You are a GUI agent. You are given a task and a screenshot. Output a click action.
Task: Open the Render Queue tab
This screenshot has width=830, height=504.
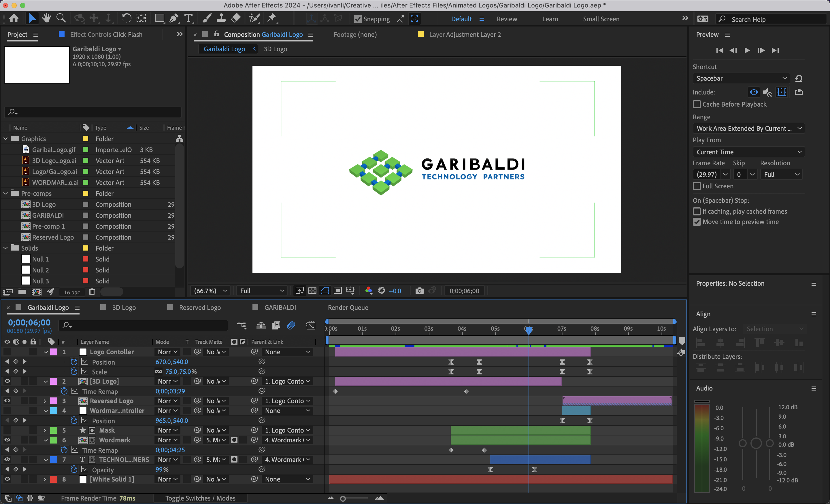click(x=348, y=308)
